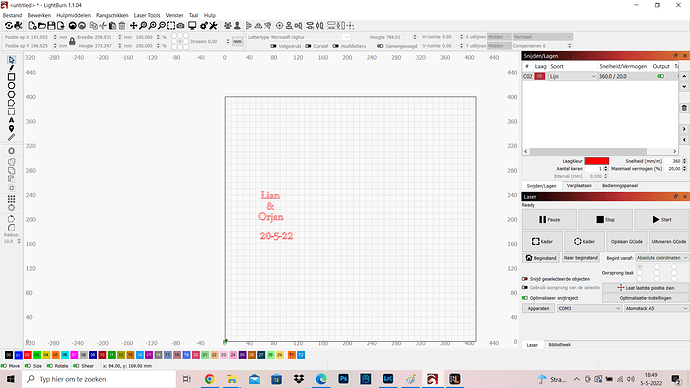
Task: Open the Preview monitor icon
Action: click(x=192, y=26)
